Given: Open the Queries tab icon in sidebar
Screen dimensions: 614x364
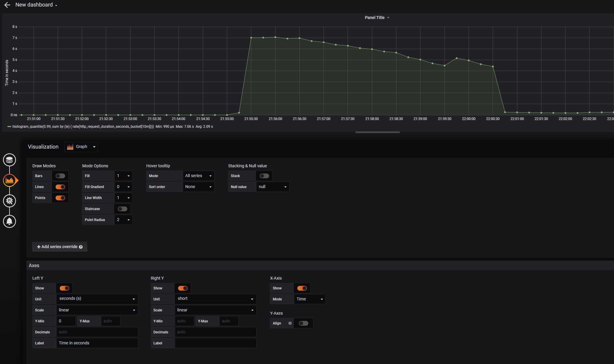Looking at the screenshot, I should coord(9,160).
